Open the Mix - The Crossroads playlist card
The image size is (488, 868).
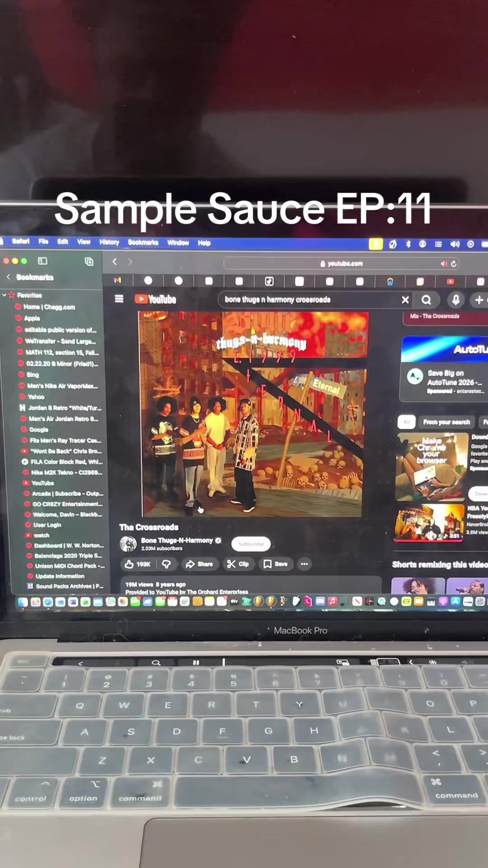click(445, 317)
